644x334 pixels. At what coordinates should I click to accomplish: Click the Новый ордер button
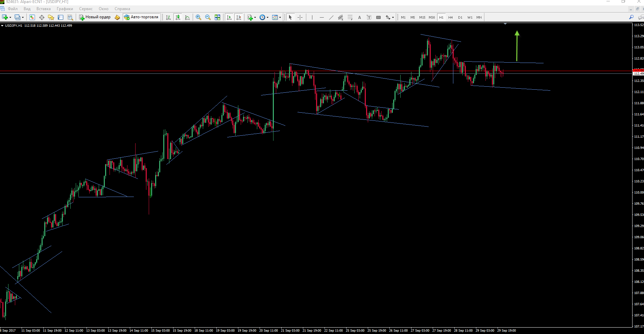click(x=95, y=17)
